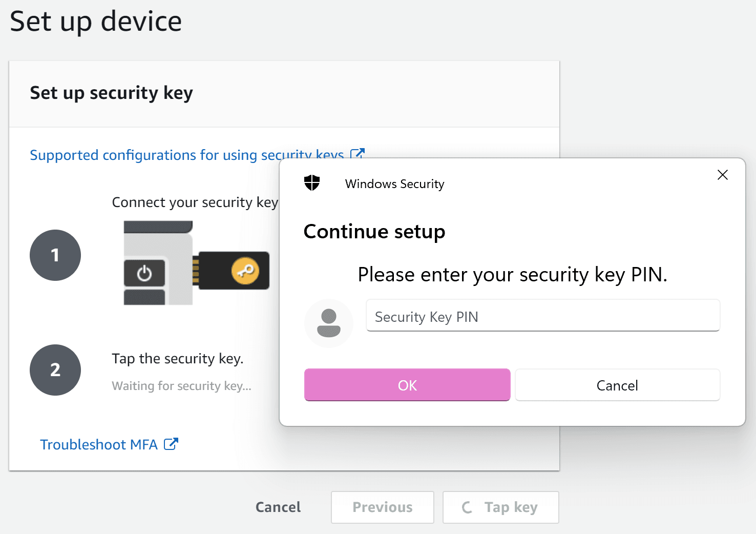Click the yellow key icon on USB device

click(x=245, y=271)
